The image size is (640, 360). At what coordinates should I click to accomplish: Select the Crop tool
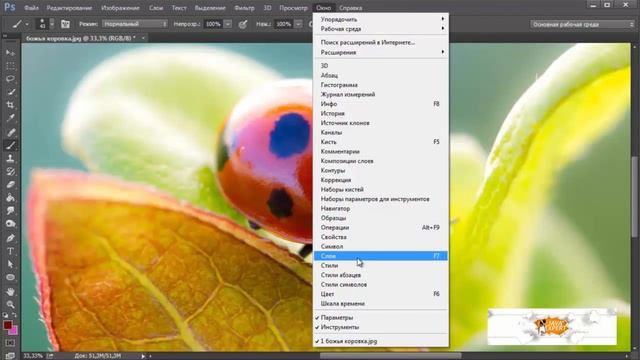point(10,105)
